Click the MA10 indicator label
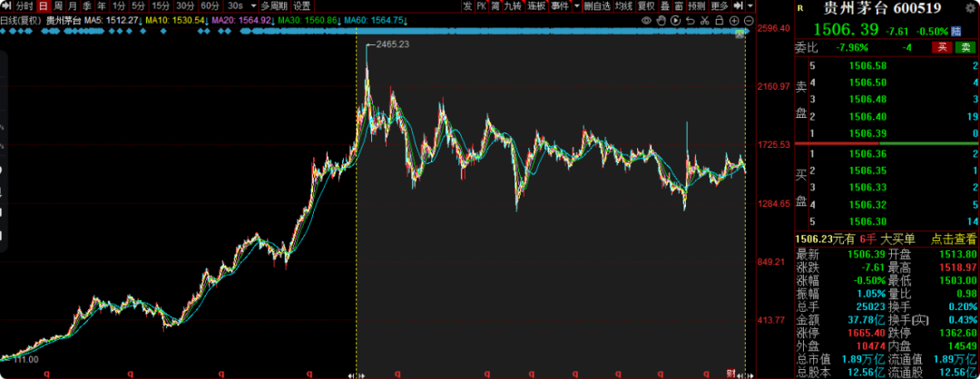The width and height of the screenshot is (980, 379). 177,21
